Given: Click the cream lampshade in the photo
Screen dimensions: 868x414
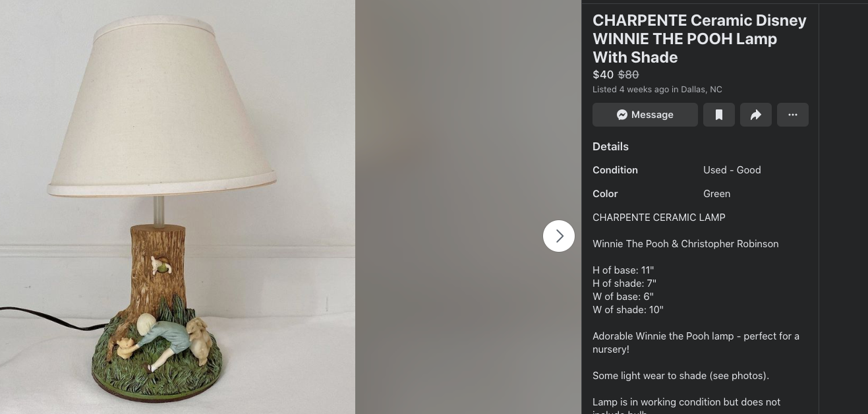Looking at the screenshot, I should [161, 105].
